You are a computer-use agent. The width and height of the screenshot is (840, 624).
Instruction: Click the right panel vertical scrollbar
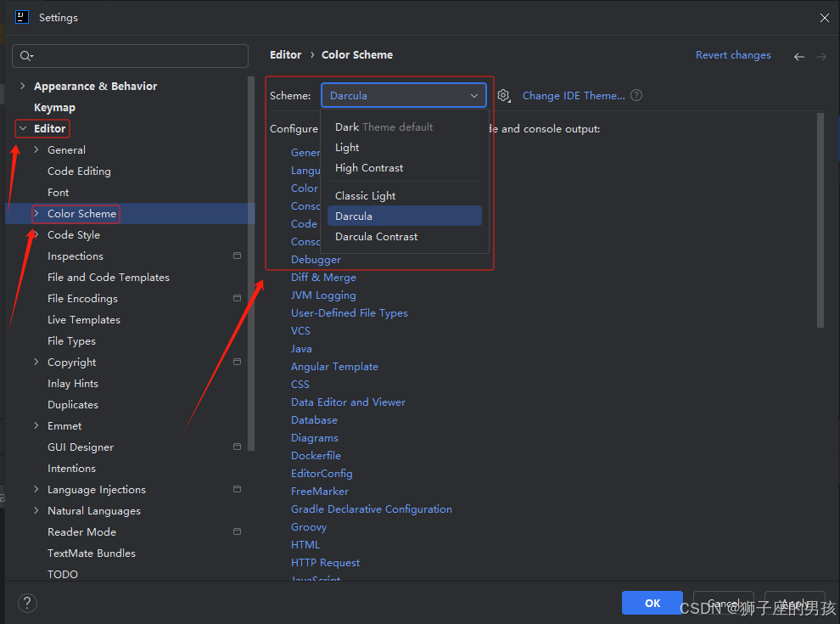tap(820, 220)
